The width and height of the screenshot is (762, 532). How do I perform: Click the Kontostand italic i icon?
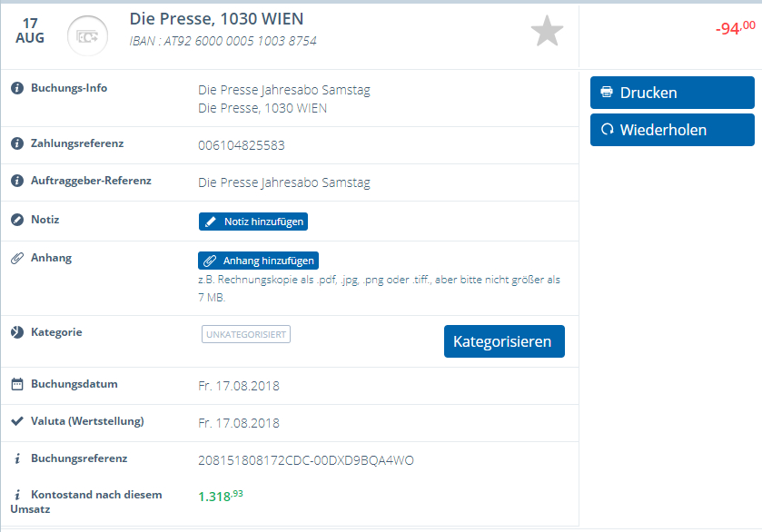[x=17, y=495]
